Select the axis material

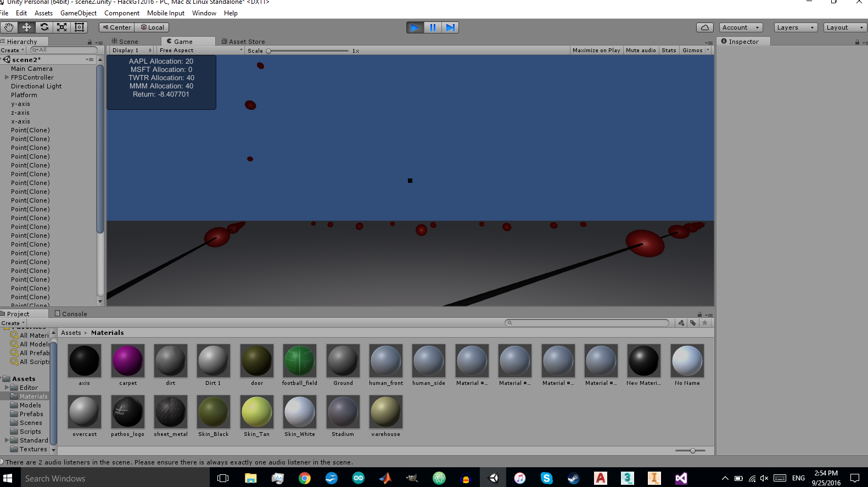[x=84, y=365]
